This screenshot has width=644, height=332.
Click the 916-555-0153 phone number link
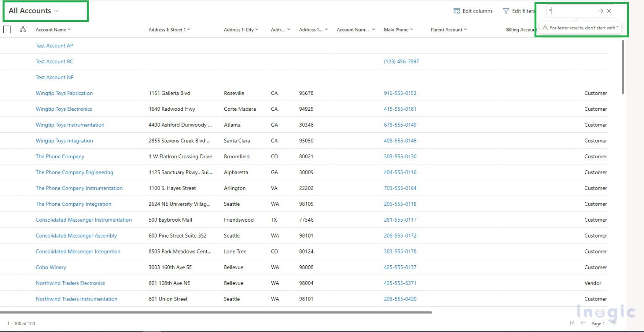point(400,93)
